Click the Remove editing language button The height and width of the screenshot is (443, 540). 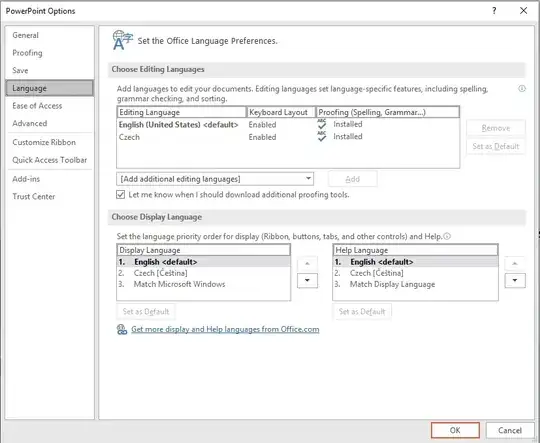pyautogui.click(x=496, y=128)
